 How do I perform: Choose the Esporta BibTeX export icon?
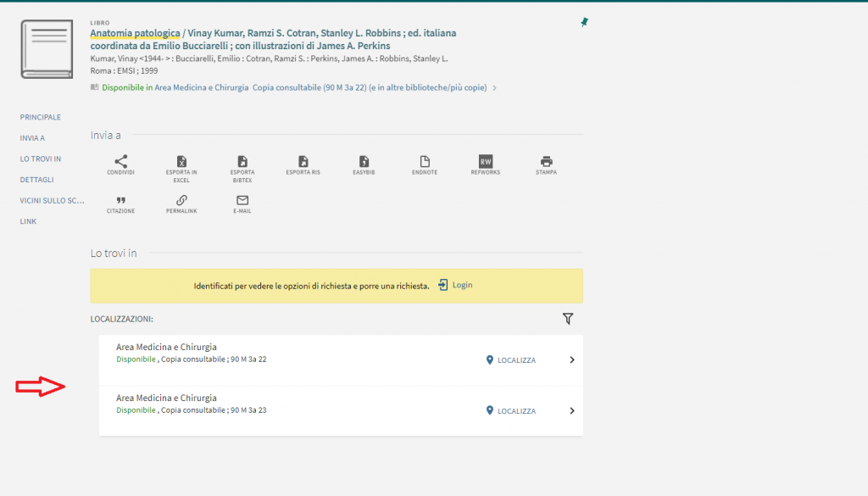[x=242, y=161]
